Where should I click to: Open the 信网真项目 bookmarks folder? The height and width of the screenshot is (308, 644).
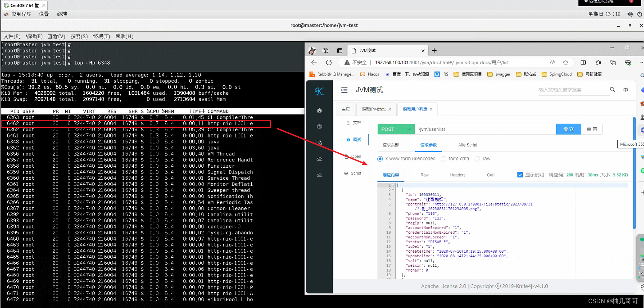pyautogui.click(x=467, y=74)
